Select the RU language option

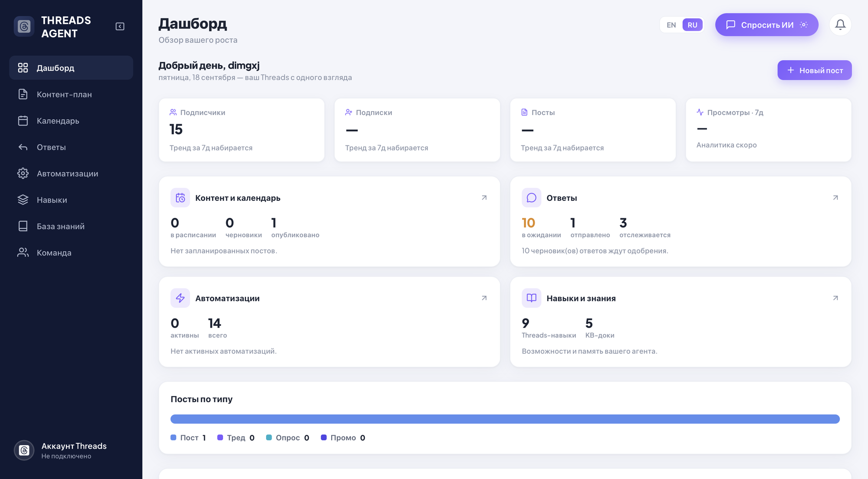click(692, 25)
